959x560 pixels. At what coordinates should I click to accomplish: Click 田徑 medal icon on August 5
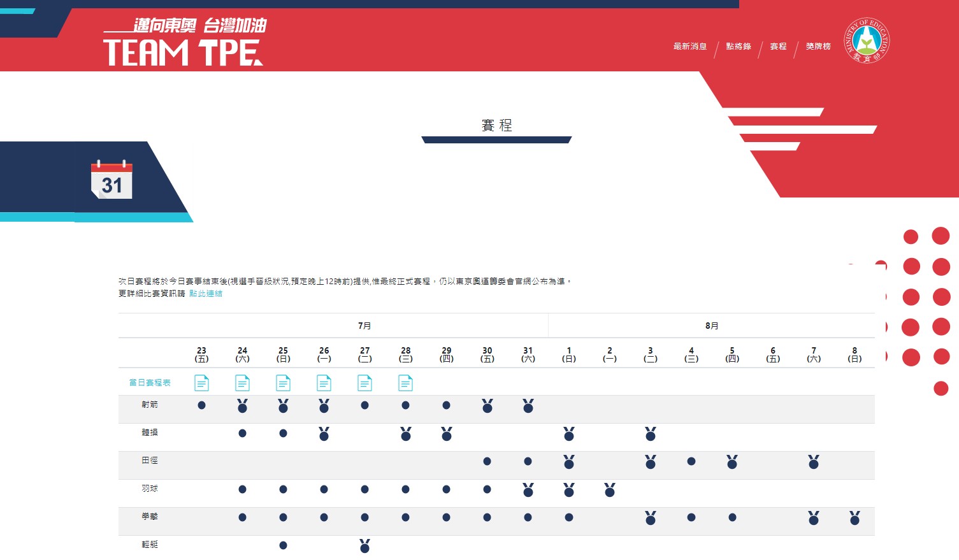coord(732,462)
